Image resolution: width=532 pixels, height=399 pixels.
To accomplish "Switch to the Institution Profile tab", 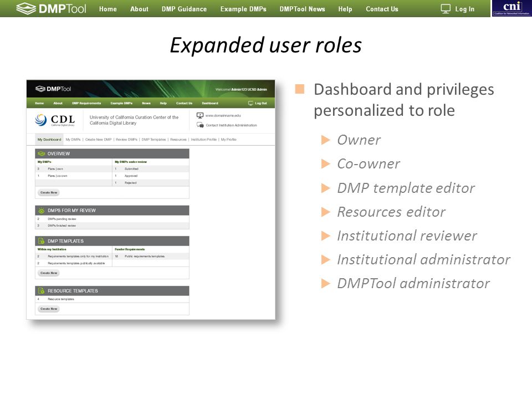I will (x=203, y=140).
